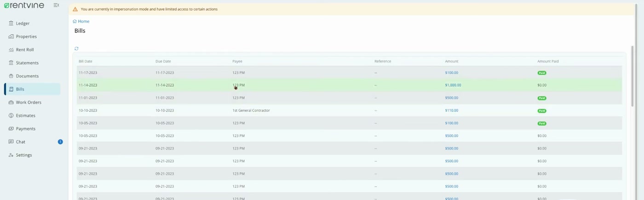
Task: Click Paid badge on 1st General Contractor bill
Action: (x=542, y=111)
